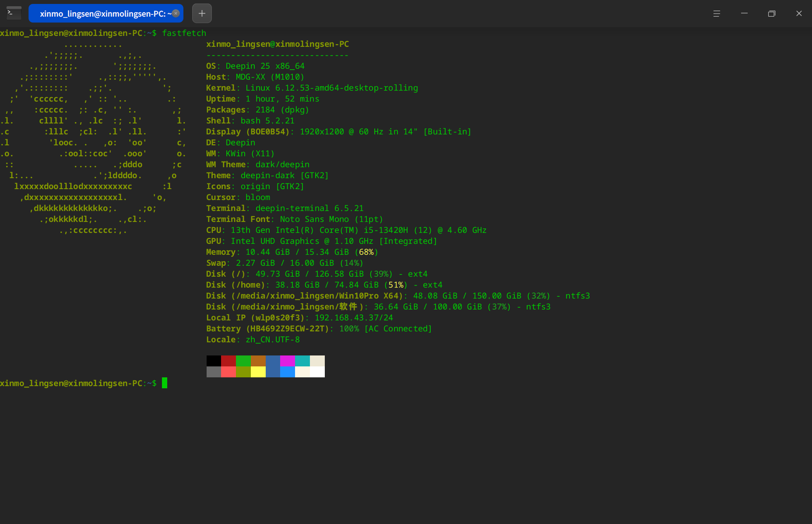The height and width of the screenshot is (524, 812).
Task: Click the 'Locale: zh_CN.UTF-8' line
Action: 253,340
